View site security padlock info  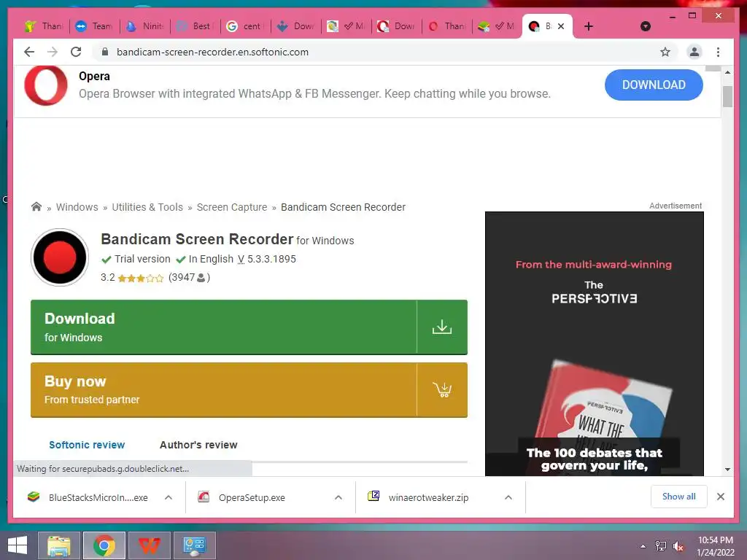pyautogui.click(x=105, y=52)
